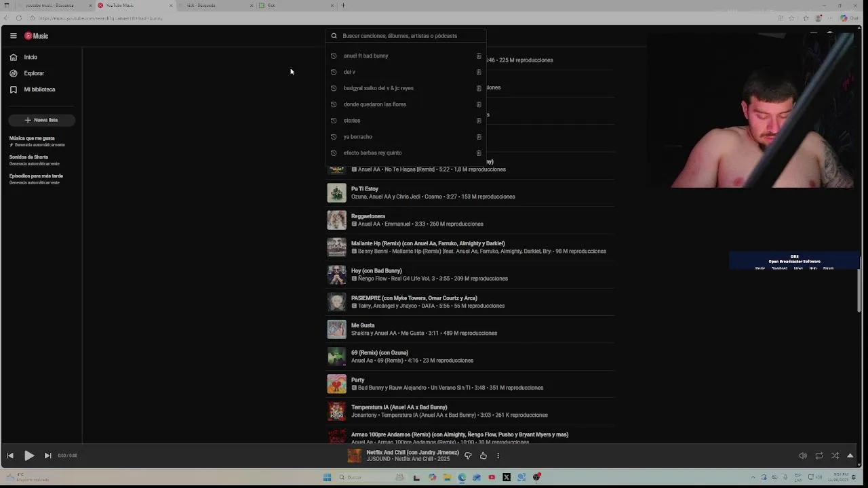Skip to the previous track
The width and height of the screenshot is (868, 488).
click(x=10, y=455)
